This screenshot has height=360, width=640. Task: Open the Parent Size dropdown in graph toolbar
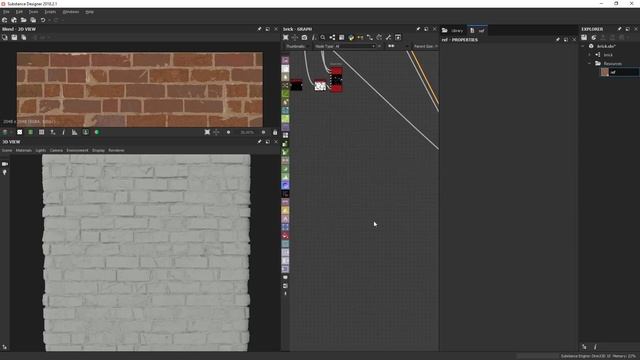coord(426,46)
